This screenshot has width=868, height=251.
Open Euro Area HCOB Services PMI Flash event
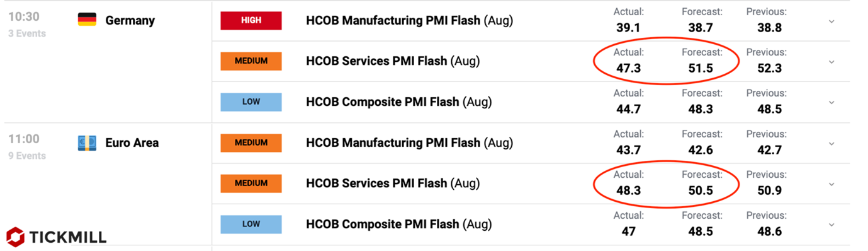pyautogui.click(x=393, y=184)
